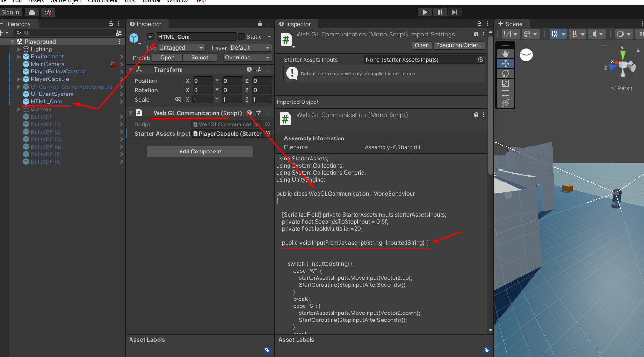Image resolution: width=644 pixels, height=357 pixels.
Task: Click the scene draw mode sphere icon
Action: (621, 34)
